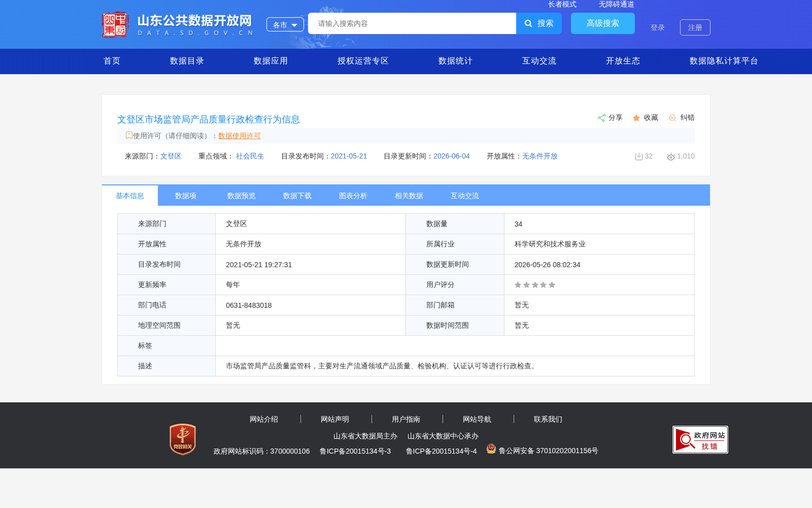Click the Shandong open data site logo

(x=178, y=24)
